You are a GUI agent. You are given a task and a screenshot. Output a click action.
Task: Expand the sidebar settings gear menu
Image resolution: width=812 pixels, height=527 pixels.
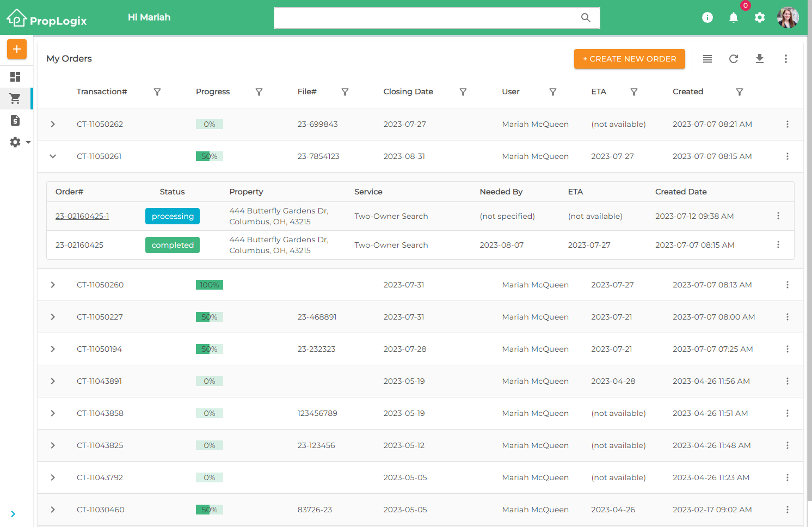click(x=20, y=142)
